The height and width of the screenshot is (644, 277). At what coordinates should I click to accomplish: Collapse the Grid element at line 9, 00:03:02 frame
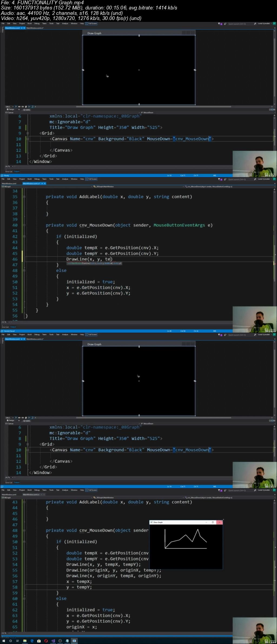point(28,133)
